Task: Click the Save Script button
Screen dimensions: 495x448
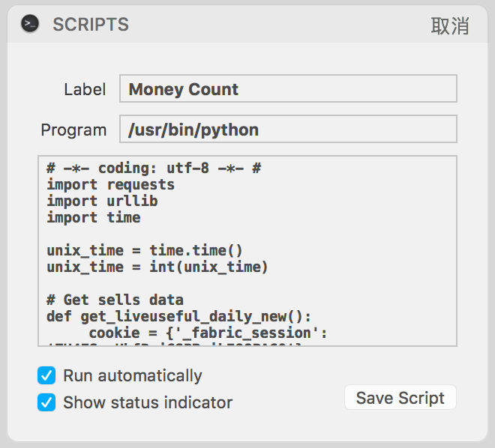Action: point(400,398)
